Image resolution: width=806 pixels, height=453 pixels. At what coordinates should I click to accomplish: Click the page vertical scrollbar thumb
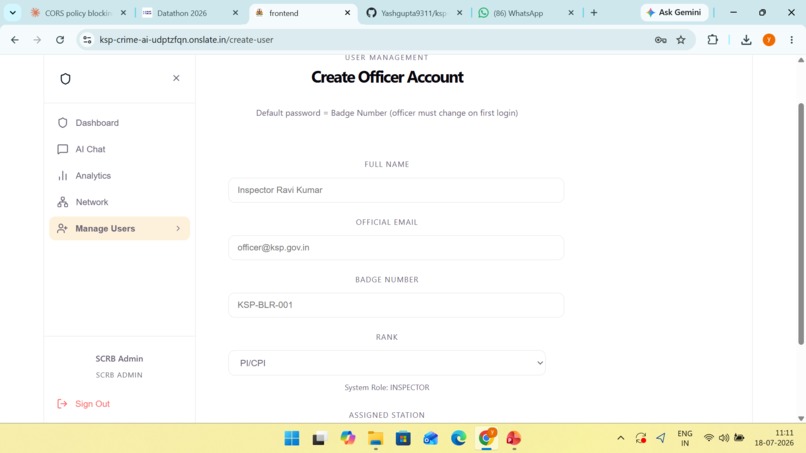[800, 224]
